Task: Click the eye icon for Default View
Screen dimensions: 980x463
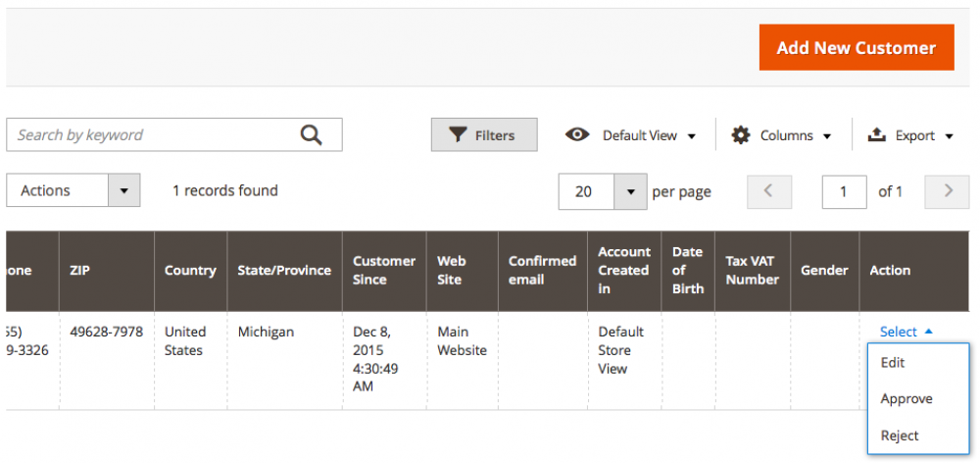Action: click(577, 134)
